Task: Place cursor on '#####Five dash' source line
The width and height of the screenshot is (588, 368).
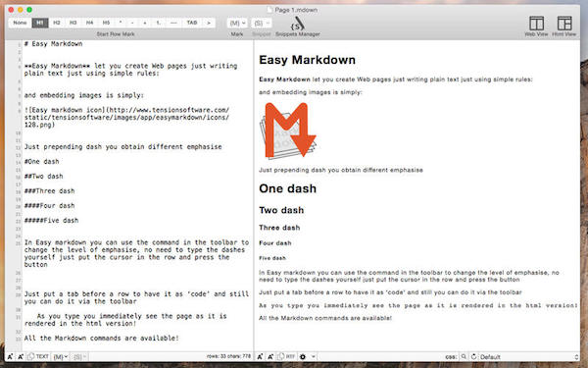Action: pos(51,221)
